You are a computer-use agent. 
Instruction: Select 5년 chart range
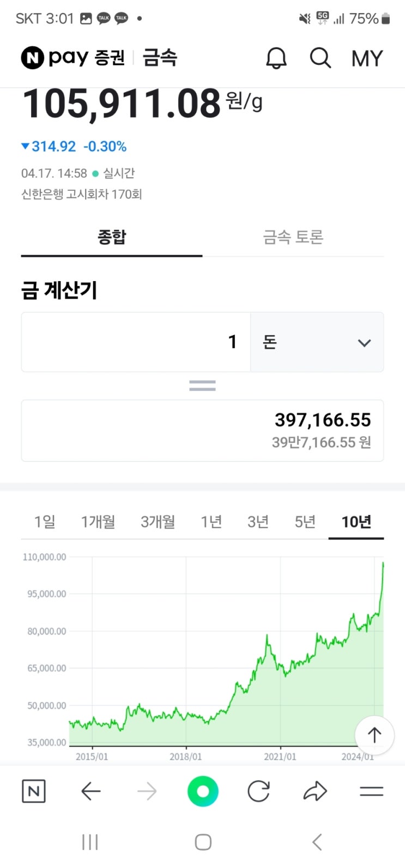coord(305,522)
